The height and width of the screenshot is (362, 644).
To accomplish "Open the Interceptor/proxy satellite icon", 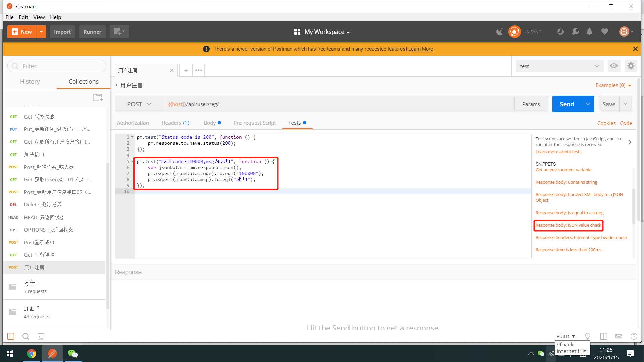I will 500,32.
